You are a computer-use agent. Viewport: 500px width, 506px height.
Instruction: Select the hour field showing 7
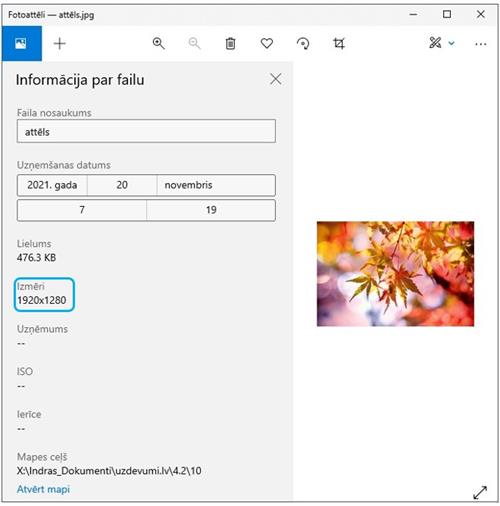(82, 210)
